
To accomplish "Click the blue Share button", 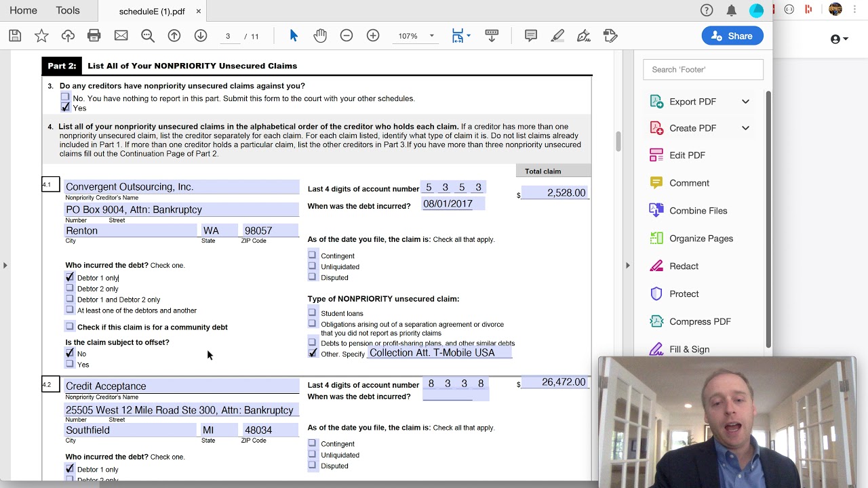I will pyautogui.click(x=732, y=36).
